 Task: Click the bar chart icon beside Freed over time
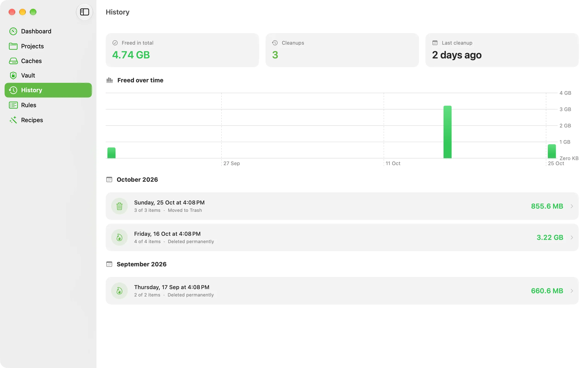pyautogui.click(x=110, y=80)
